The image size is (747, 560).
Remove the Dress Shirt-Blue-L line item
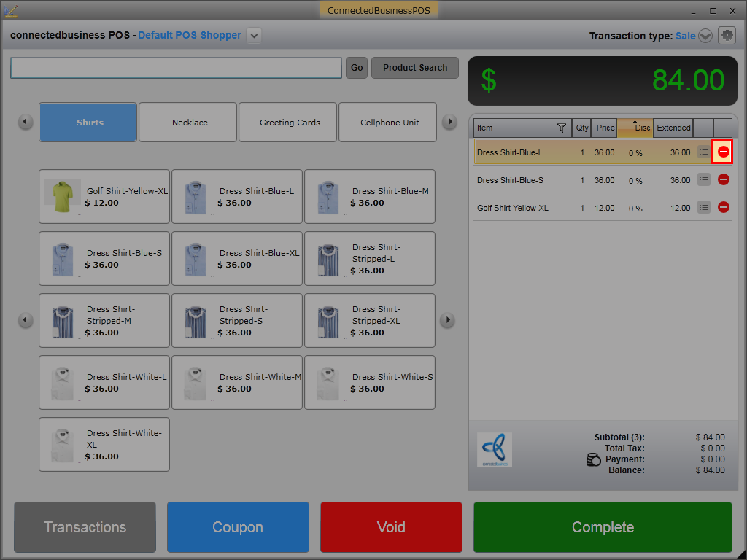coord(723,152)
